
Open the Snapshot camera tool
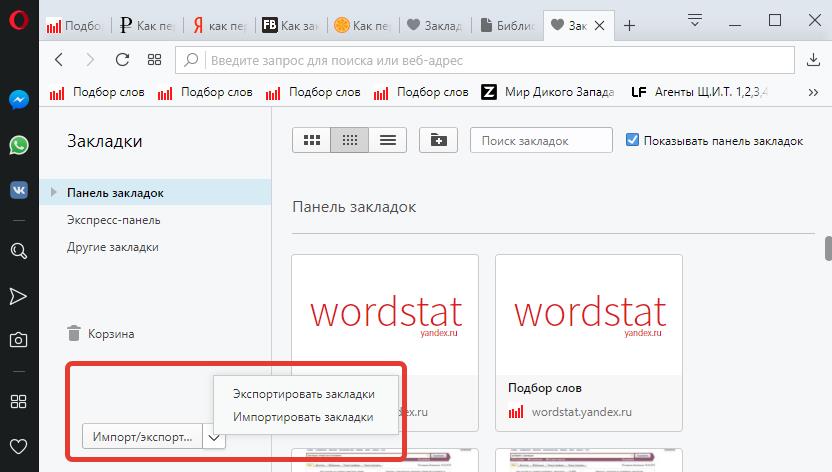pos(18,340)
